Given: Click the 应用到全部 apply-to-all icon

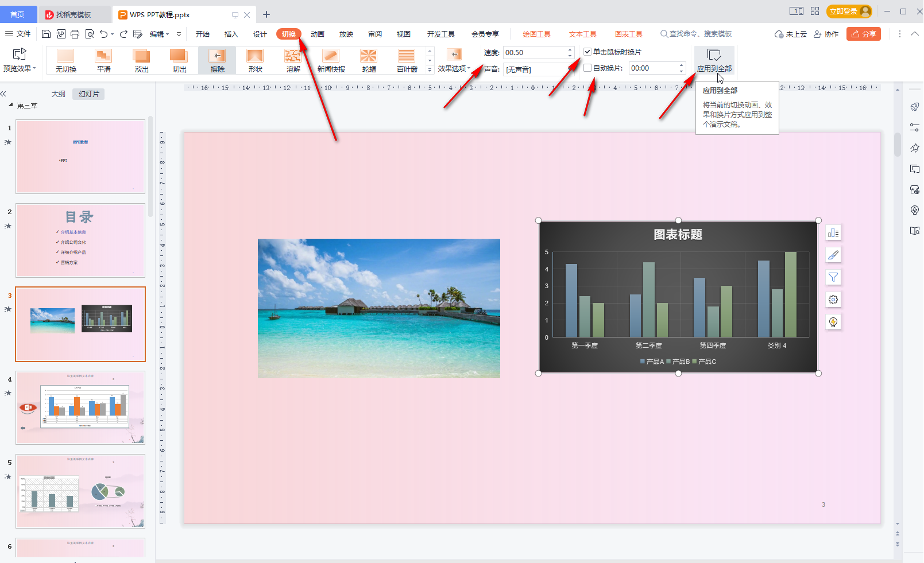Looking at the screenshot, I should (714, 56).
